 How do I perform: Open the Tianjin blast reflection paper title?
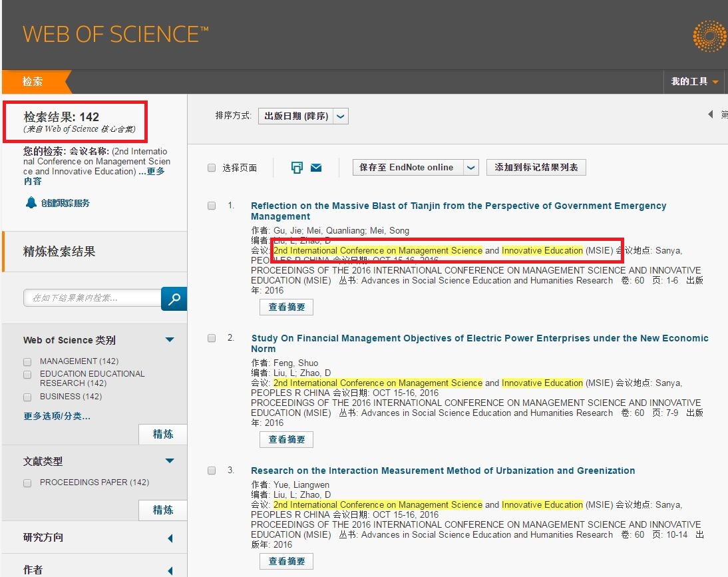click(x=458, y=211)
